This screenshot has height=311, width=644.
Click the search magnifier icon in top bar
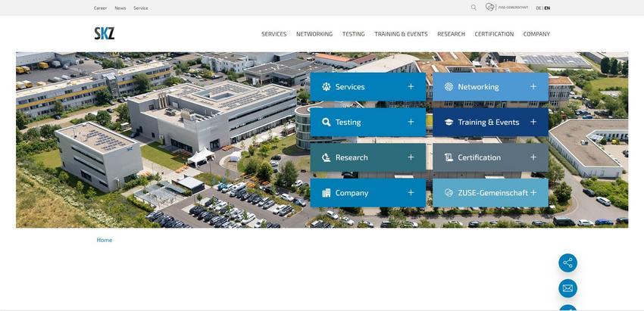click(x=474, y=8)
